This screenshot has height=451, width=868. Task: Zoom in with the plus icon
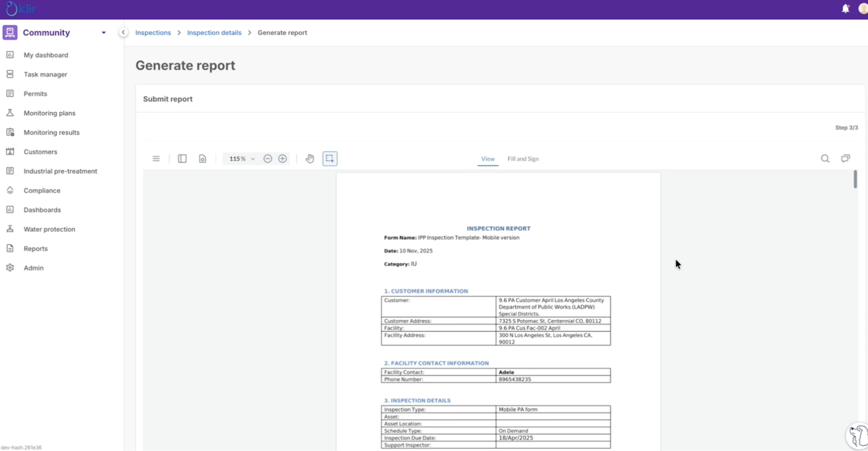(283, 159)
